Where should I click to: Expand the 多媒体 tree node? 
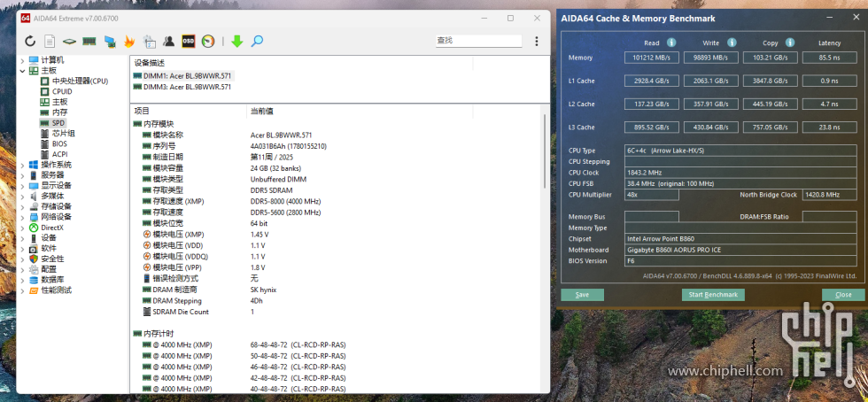tap(22, 196)
